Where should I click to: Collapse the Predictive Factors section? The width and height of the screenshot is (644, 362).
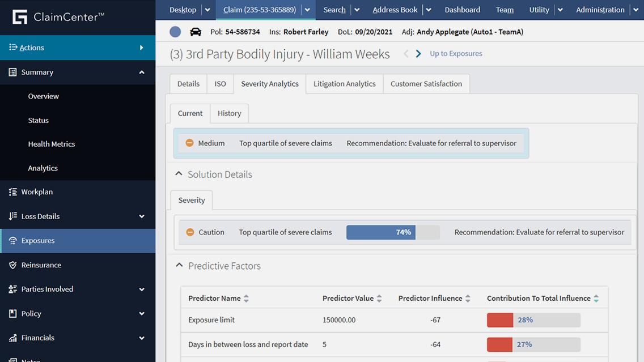tap(179, 265)
